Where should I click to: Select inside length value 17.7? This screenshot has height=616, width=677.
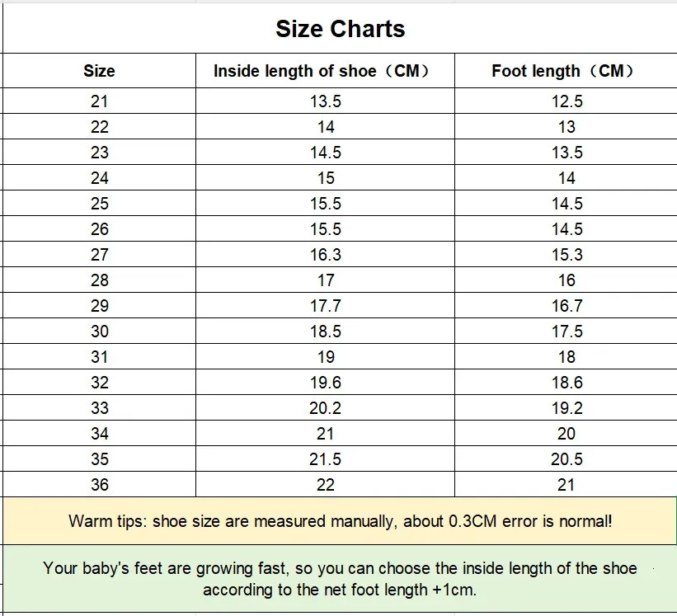(325, 306)
